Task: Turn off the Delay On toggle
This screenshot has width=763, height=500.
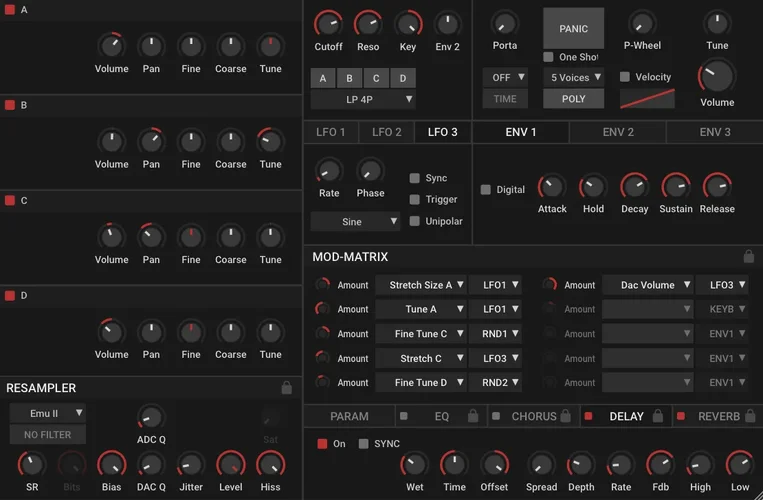Action: click(x=322, y=443)
